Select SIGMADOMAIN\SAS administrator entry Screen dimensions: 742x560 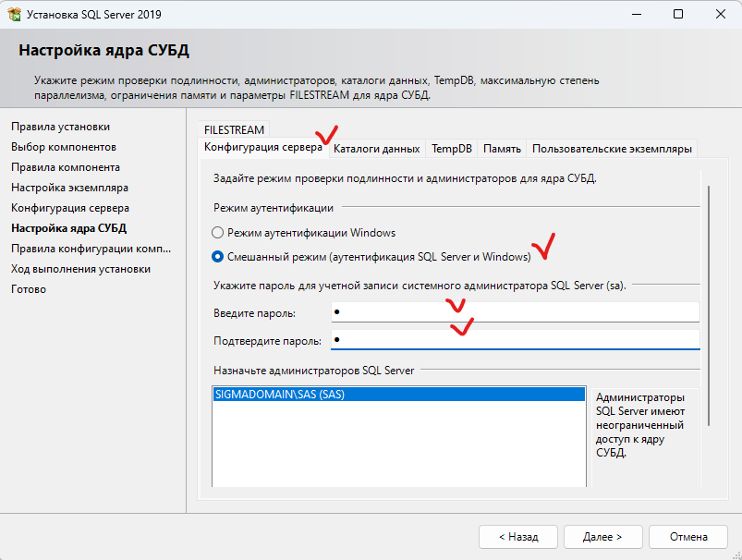click(x=399, y=395)
